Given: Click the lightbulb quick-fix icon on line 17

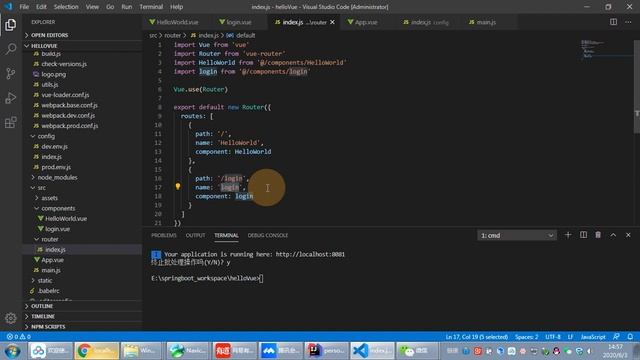Looking at the screenshot, I should (x=178, y=187).
